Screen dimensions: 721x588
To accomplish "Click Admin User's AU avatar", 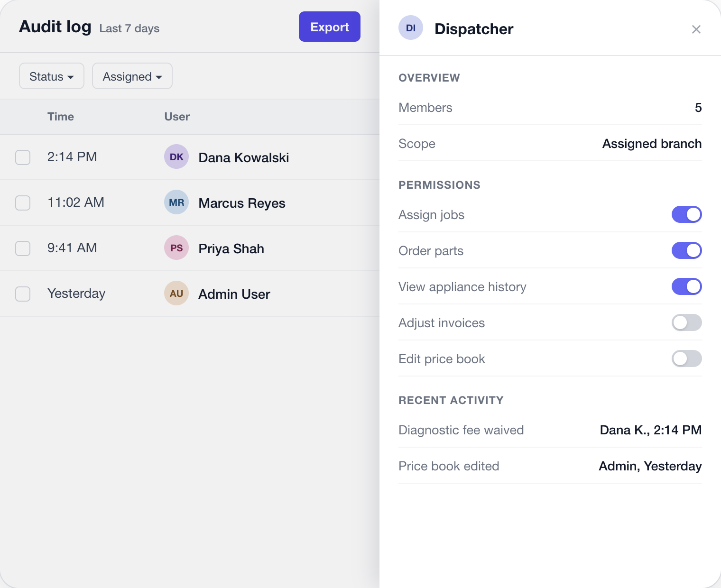I will point(176,294).
